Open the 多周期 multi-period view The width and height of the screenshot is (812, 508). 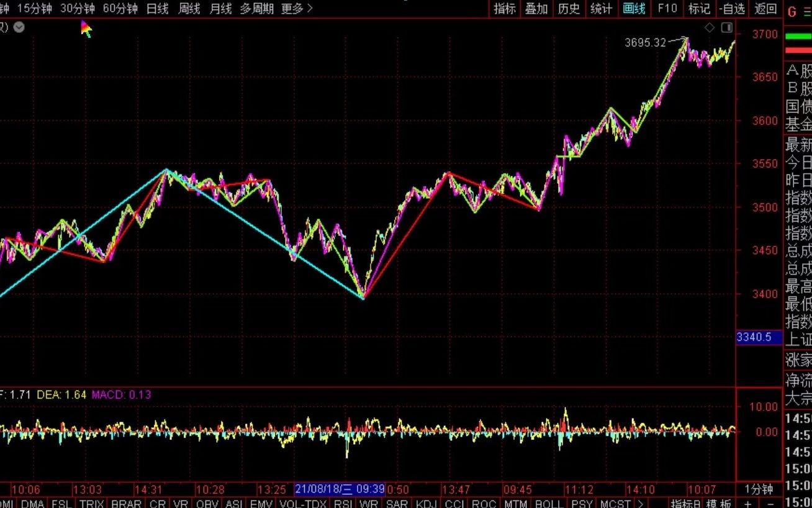[x=256, y=8]
